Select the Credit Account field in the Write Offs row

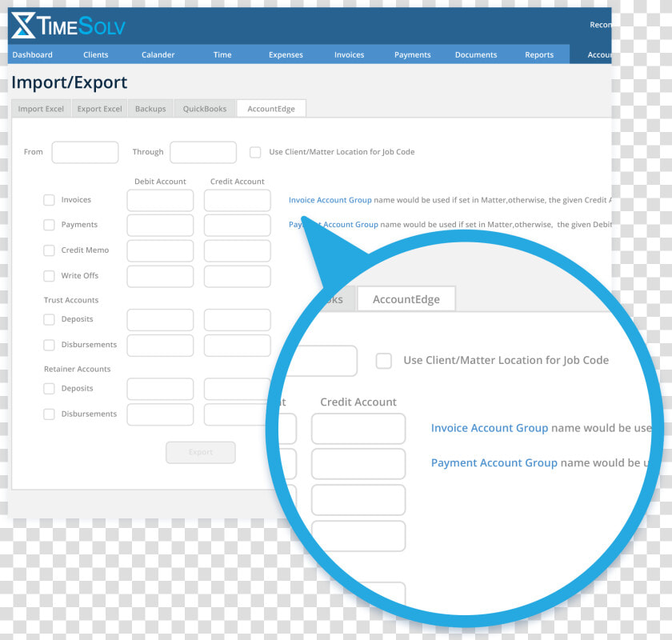point(238,277)
